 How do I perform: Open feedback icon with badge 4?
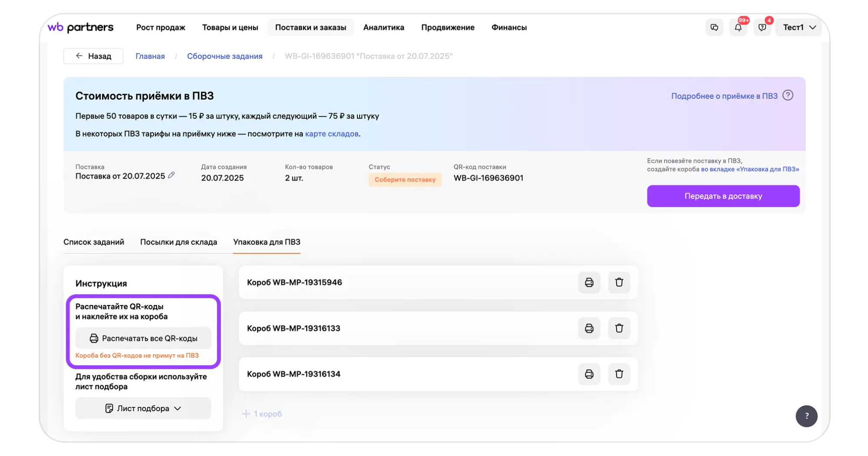pyautogui.click(x=762, y=28)
